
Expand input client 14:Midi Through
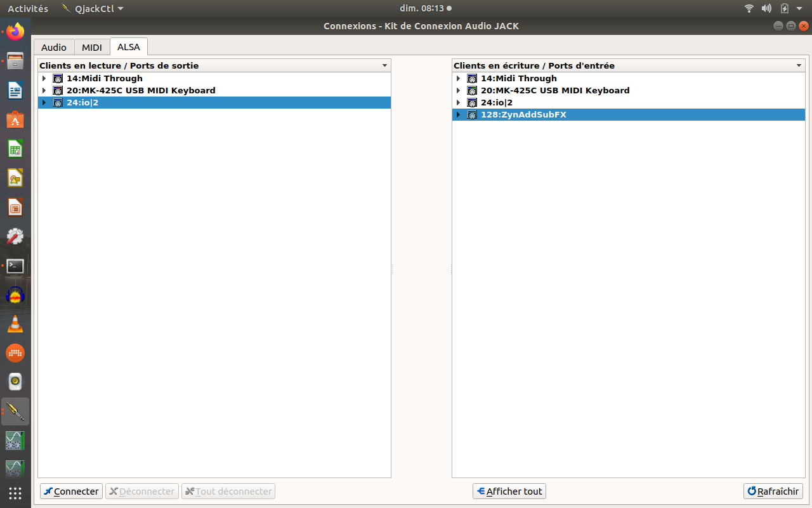[459, 79]
